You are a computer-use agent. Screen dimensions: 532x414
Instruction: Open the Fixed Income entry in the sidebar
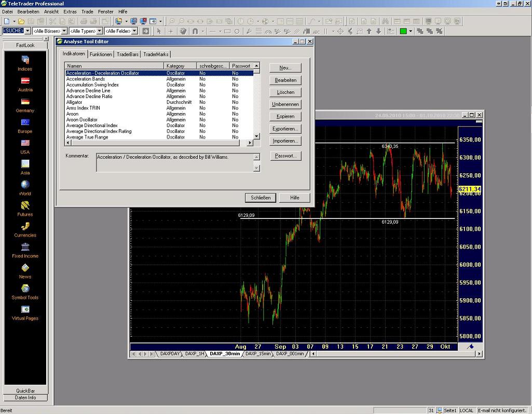[x=25, y=251]
